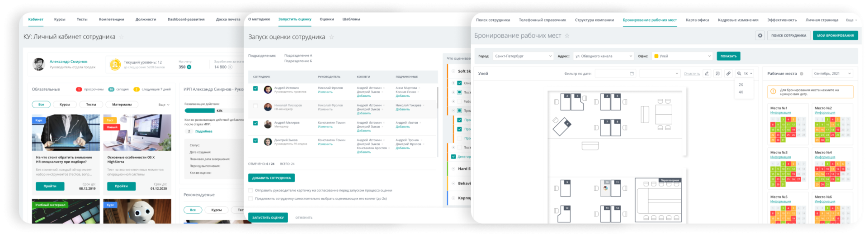Click the calendar icon in the date filter field
The image size is (868, 236).
point(632,73)
